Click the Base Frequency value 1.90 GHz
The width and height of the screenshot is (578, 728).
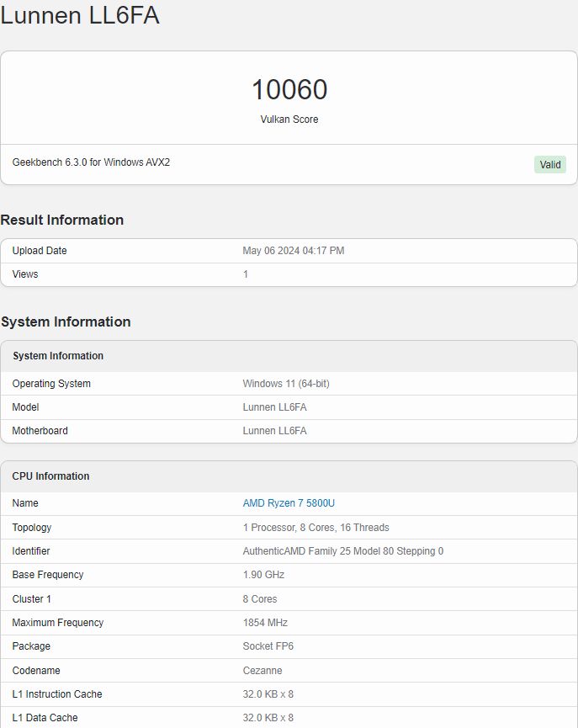[263, 575]
